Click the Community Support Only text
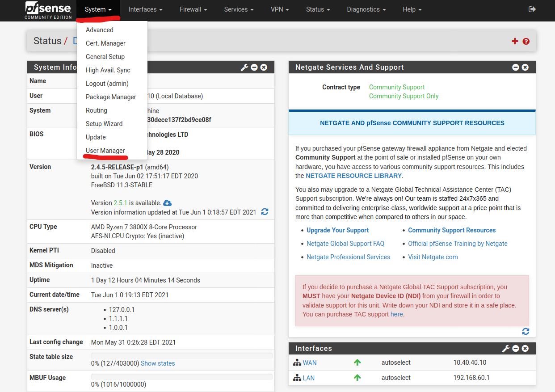The width and height of the screenshot is (555, 392). coord(404,96)
